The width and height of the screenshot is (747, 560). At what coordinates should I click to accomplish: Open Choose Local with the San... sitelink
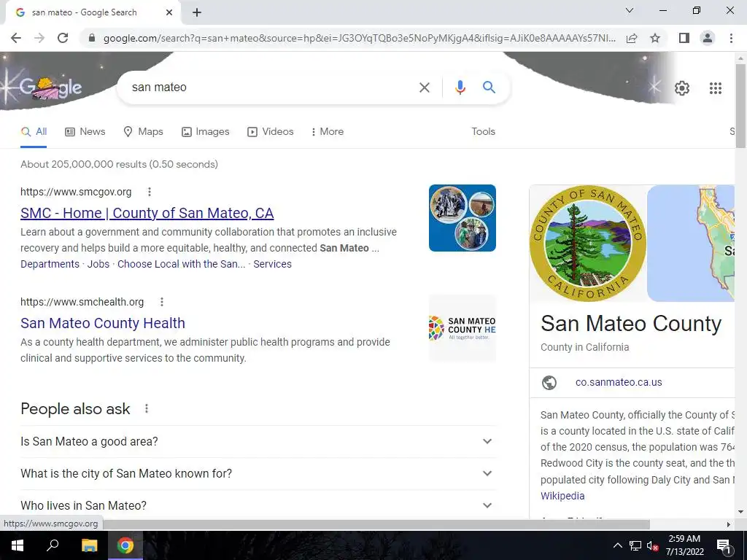click(x=182, y=264)
